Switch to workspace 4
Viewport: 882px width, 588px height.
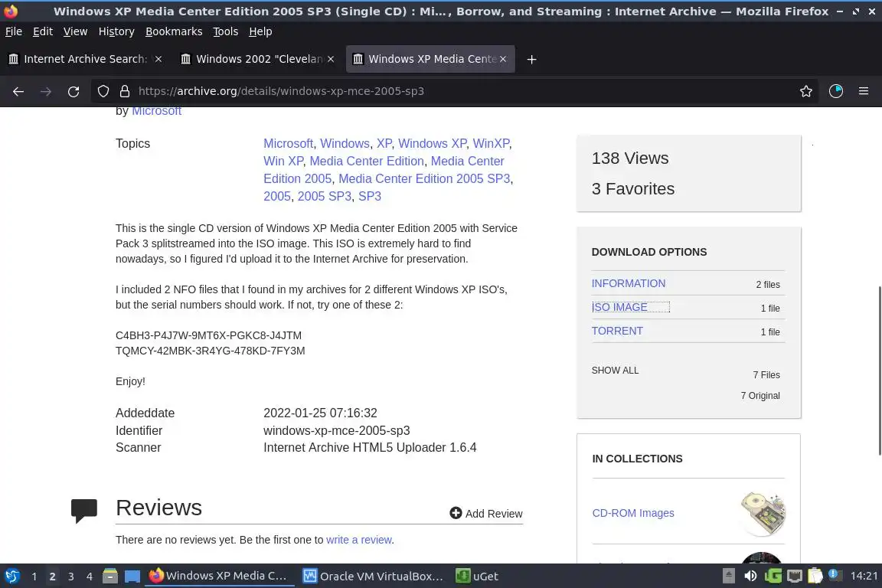[x=90, y=577]
